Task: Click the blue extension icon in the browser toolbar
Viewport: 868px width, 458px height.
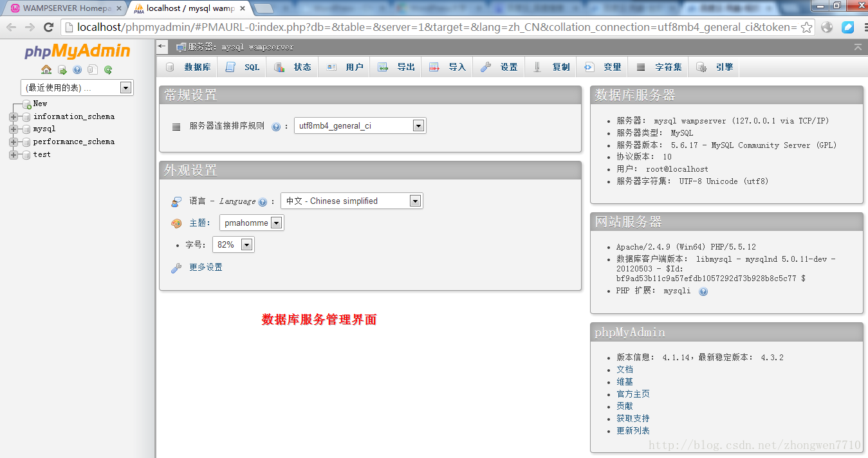Action: tap(848, 27)
